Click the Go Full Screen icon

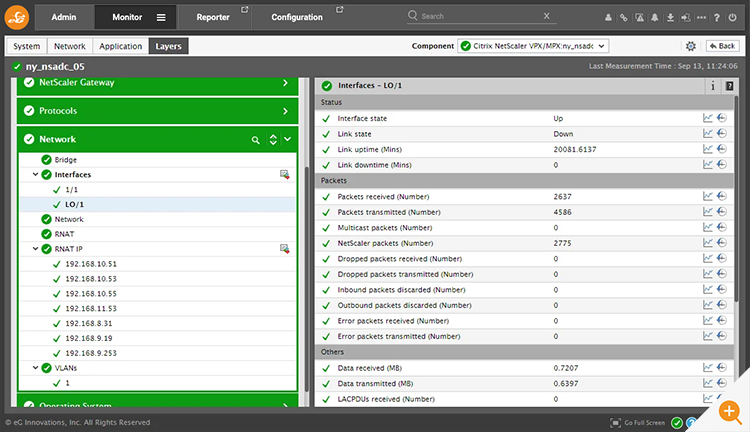tap(616, 422)
